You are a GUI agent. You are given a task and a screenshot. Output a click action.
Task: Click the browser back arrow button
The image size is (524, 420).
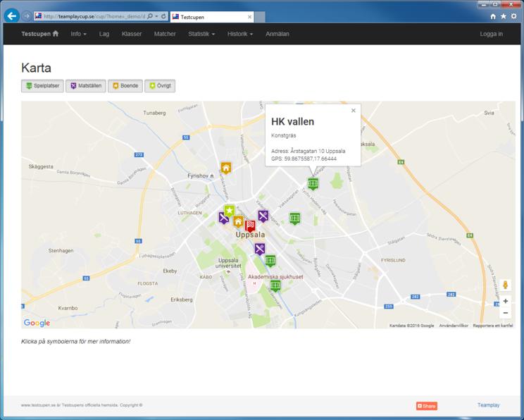pos(11,16)
